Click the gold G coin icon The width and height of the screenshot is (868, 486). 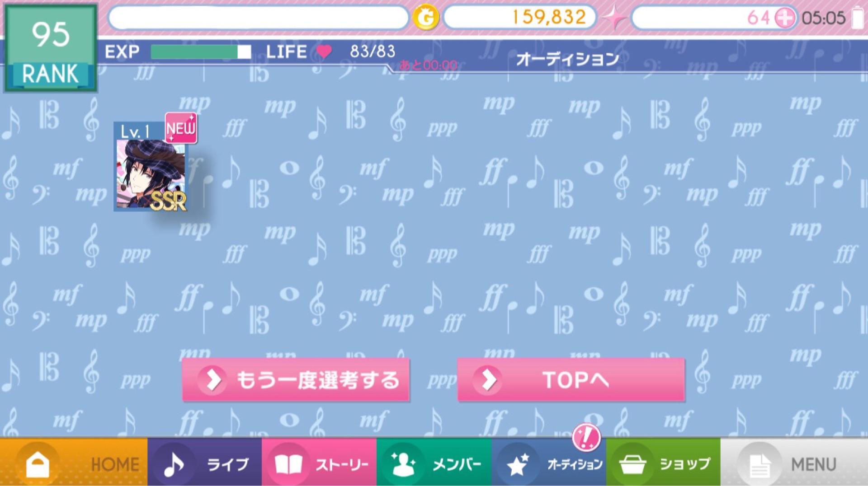pos(426,18)
